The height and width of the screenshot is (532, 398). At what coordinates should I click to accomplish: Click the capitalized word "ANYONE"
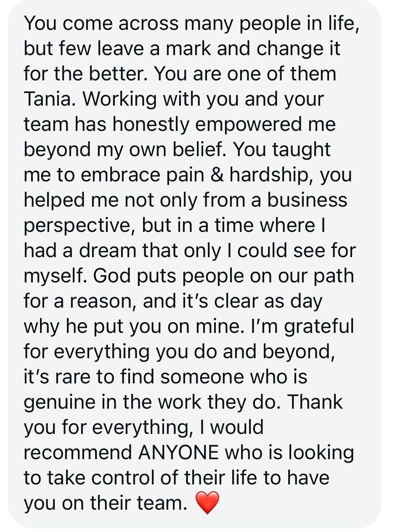[x=178, y=452]
